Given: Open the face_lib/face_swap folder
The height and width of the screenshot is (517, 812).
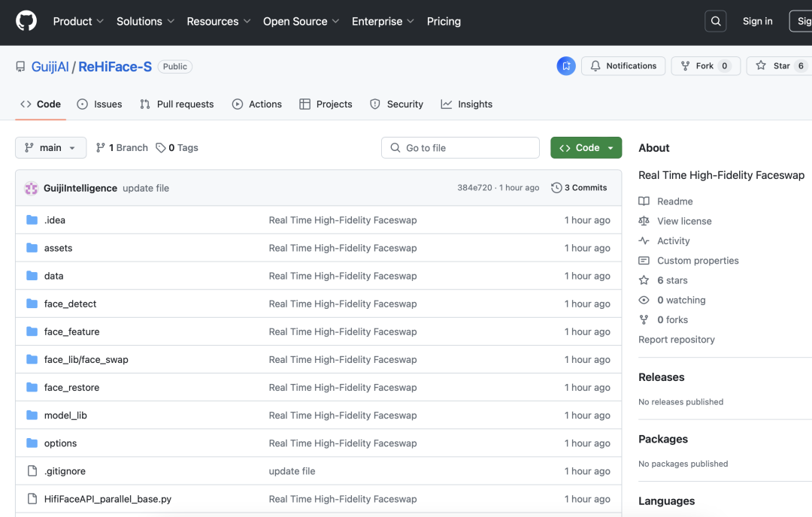Looking at the screenshot, I should point(86,360).
